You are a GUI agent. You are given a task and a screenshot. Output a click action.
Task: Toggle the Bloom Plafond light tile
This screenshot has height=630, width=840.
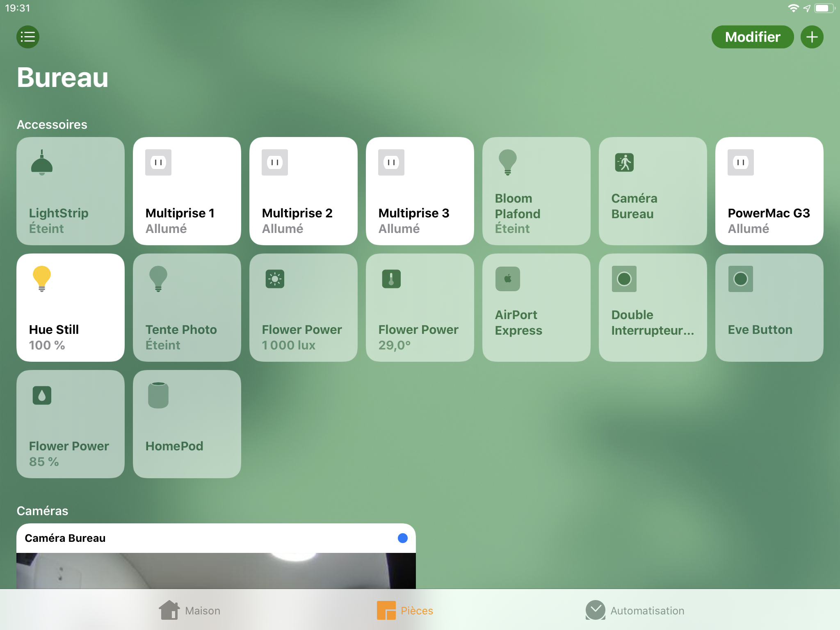point(536,191)
